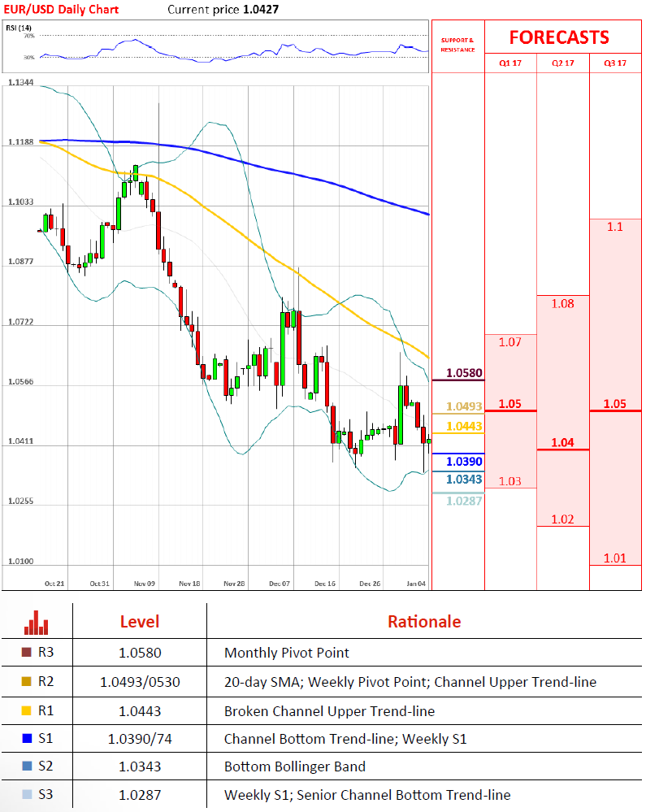Click the red bar chart icon in table header

click(x=37, y=623)
